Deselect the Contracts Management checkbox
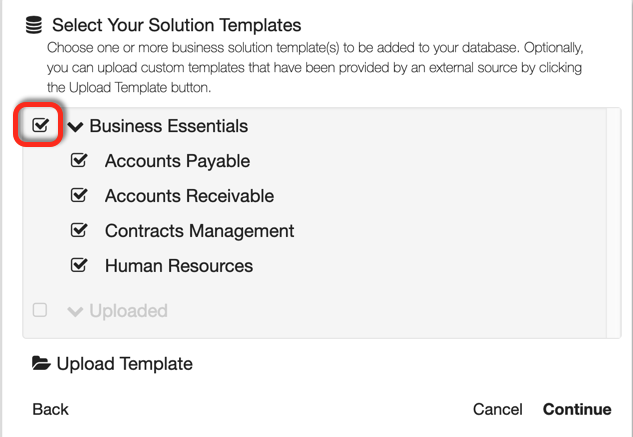 pyautogui.click(x=79, y=231)
